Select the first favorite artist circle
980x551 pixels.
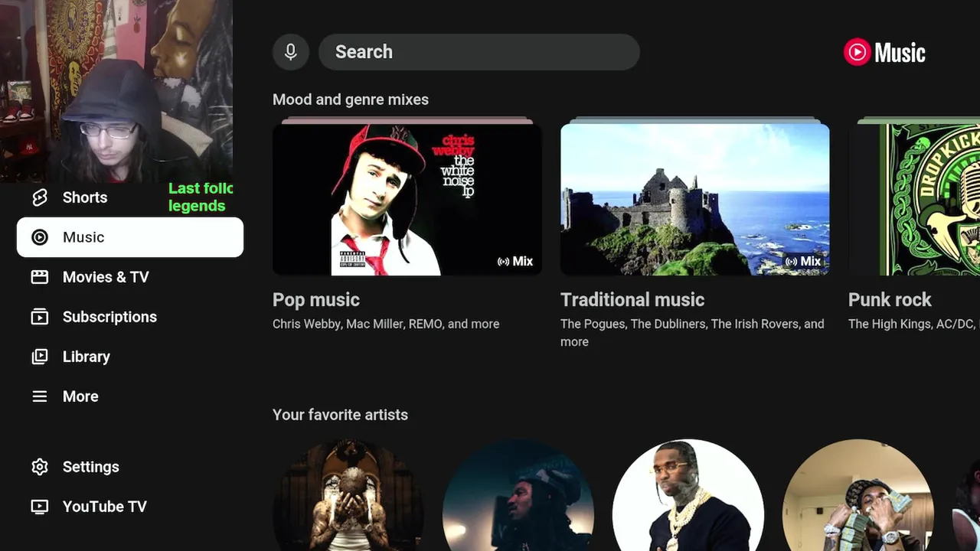tap(348, 497)
